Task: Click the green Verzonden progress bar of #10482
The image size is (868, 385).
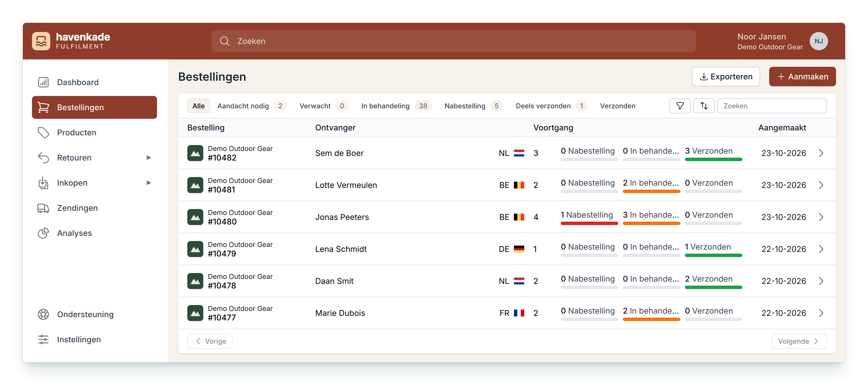Action: (x=713, y=159)
